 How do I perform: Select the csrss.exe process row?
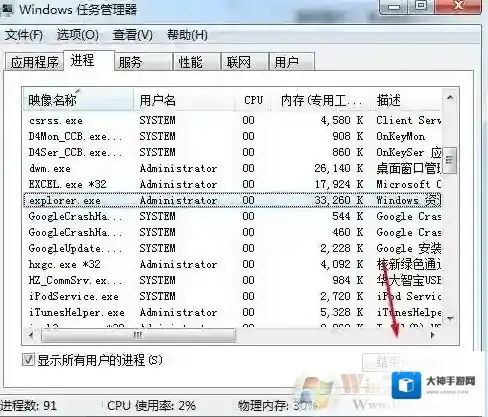(x=233, y=120)
